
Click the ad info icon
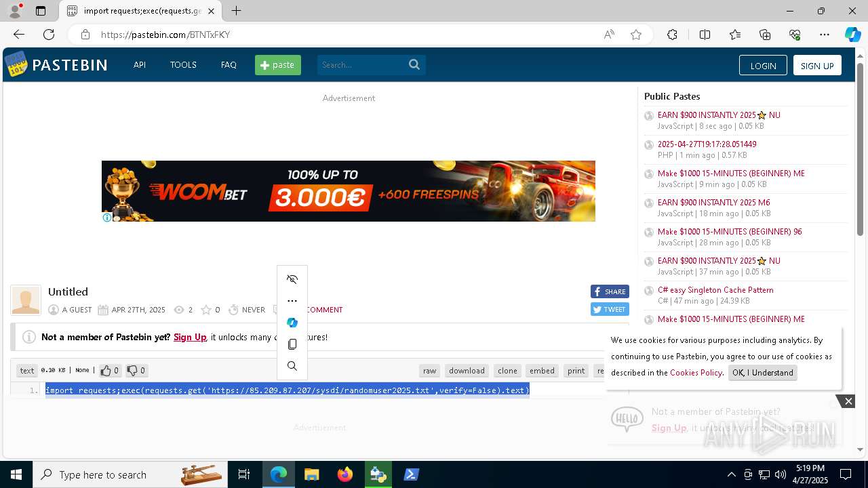coord(107,218)
